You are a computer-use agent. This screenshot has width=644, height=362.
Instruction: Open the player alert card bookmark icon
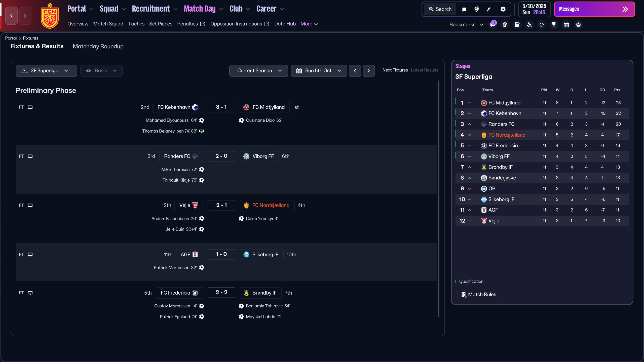[517, 24]
